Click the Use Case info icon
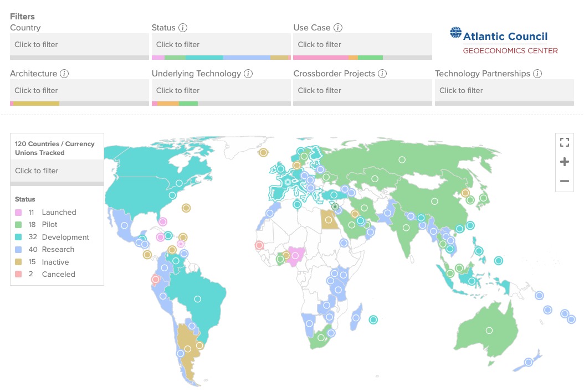The image size is (584, 392). (x=338, y=28)
